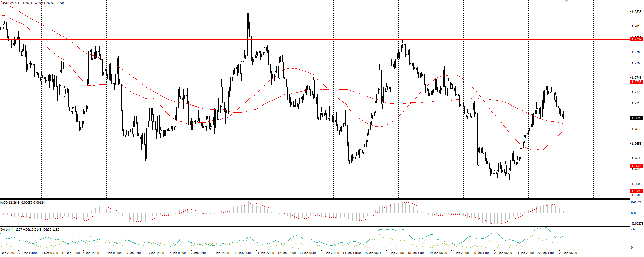The height and width of the screenshot is (257, 644).
Task: Click the 13 Jan 22:00 time label
Action: pyautogui.click(x=330, y=253)
